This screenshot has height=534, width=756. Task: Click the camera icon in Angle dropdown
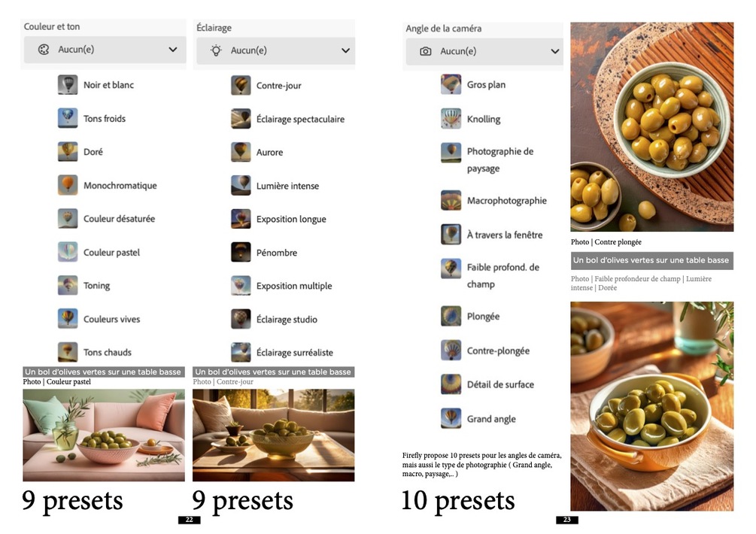click(425, 51)
